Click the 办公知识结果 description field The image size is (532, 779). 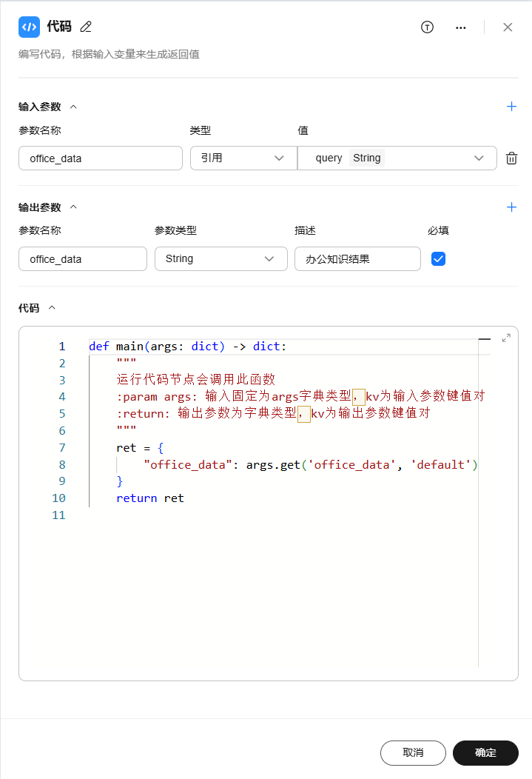[357, 259]
